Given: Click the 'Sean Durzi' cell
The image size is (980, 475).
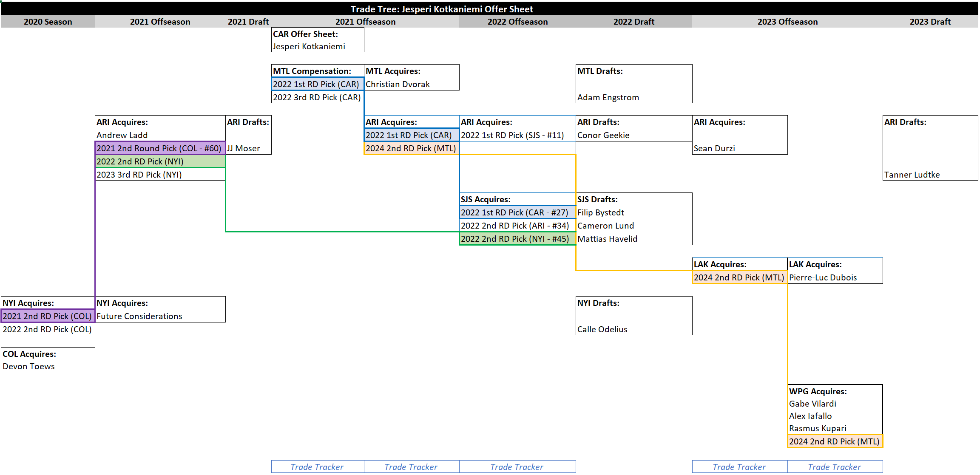Looking at the screenshot, I should point(740,148).
